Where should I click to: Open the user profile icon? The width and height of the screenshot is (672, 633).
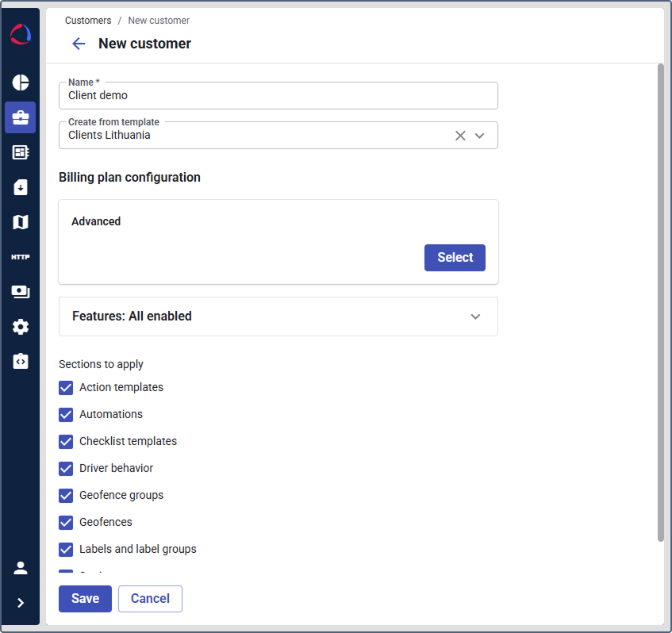[21, 568]
